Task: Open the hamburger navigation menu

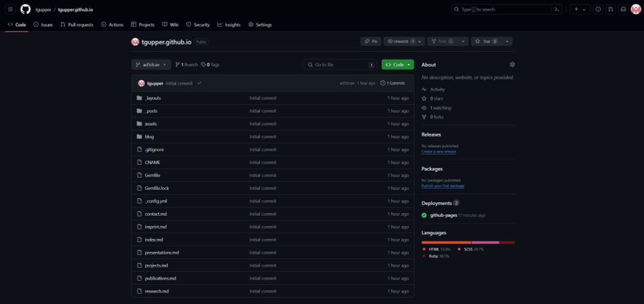Action: tap(11, 9)
